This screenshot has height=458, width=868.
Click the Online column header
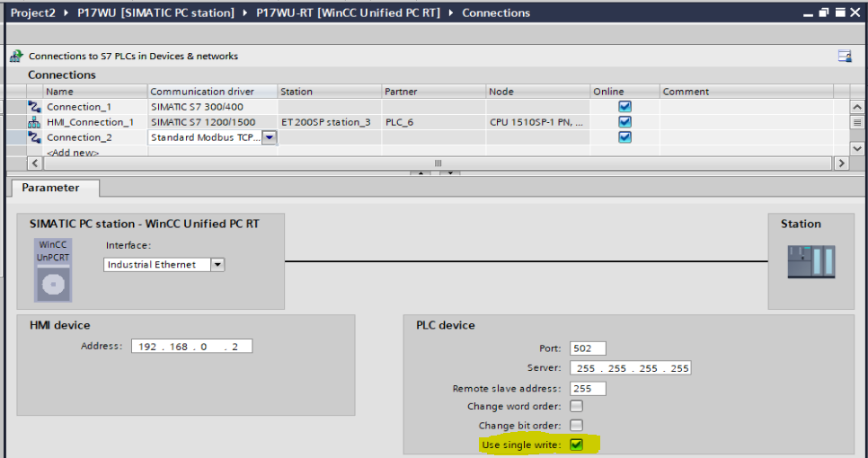(625, 92)
